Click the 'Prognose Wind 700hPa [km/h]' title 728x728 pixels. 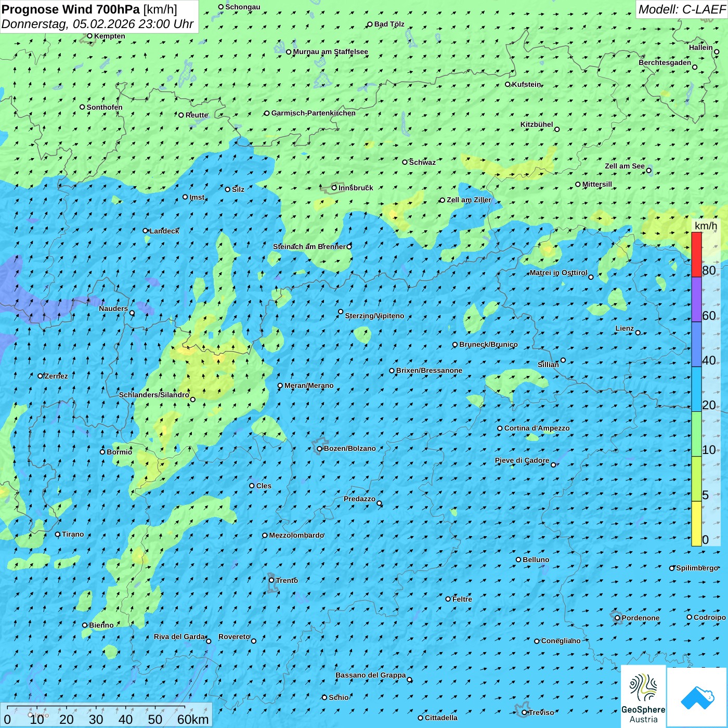click(89, 9)
